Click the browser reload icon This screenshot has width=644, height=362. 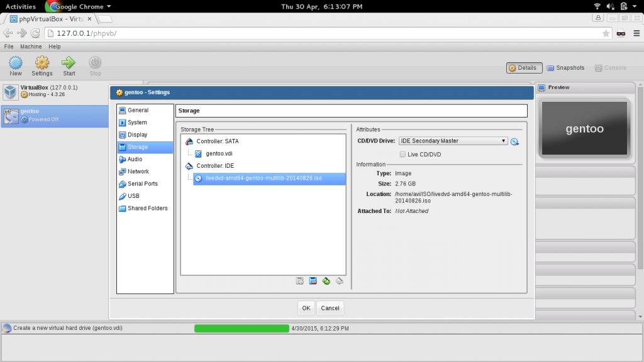point(36,33)
